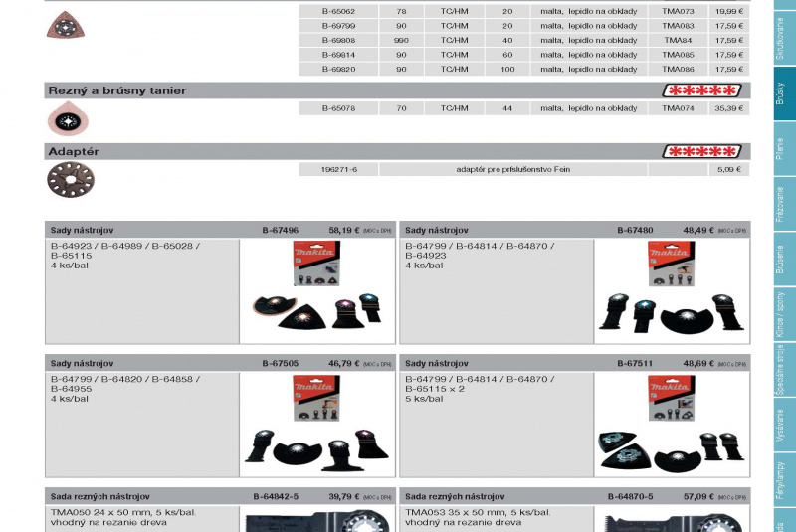Select the Rezný a brúsny tanier heading
The width and height of the screenshot is (796, 532).
pyautogui.click(x=117, y=90)
